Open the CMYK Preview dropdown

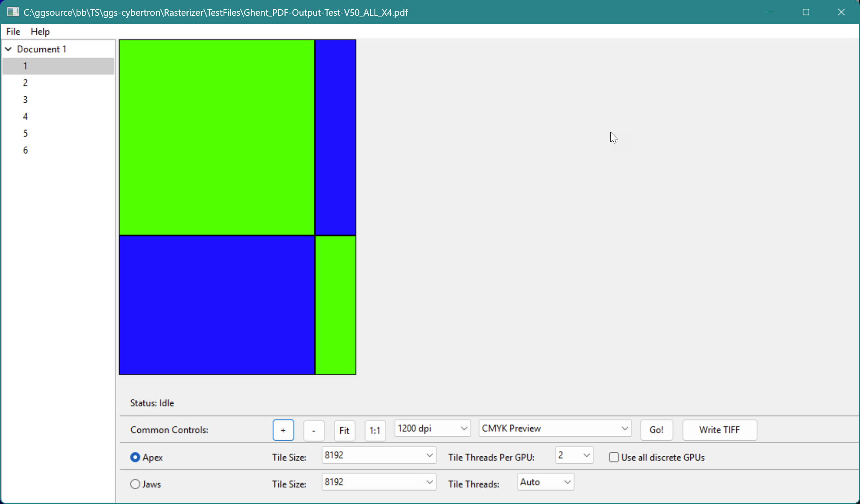point(555,428)
